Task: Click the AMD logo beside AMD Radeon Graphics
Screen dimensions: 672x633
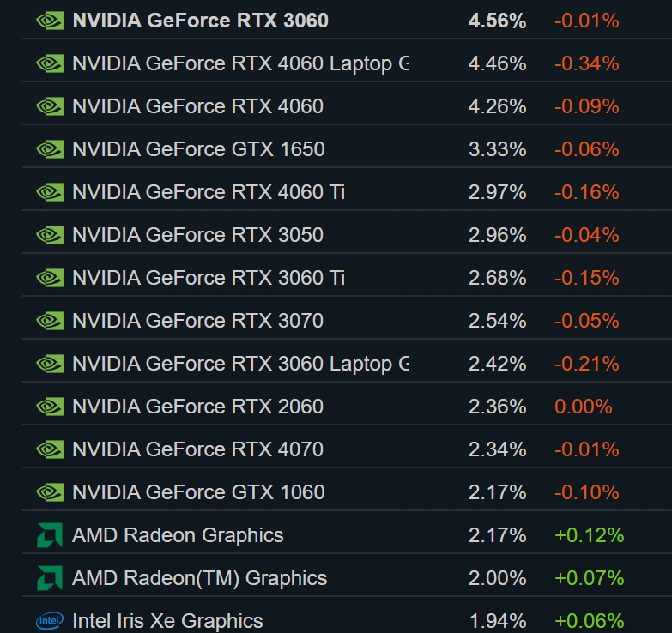Action: pos(49,535)
